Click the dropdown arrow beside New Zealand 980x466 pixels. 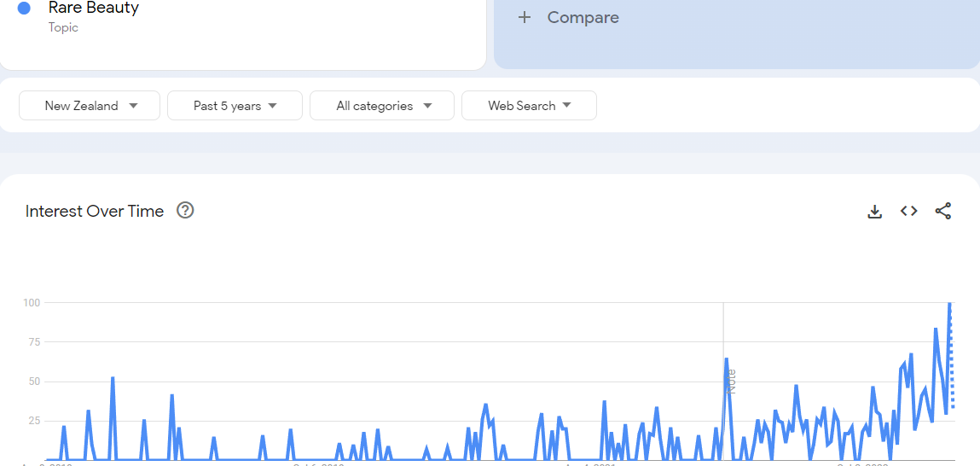pyautogui.click(x=133, y=106)
